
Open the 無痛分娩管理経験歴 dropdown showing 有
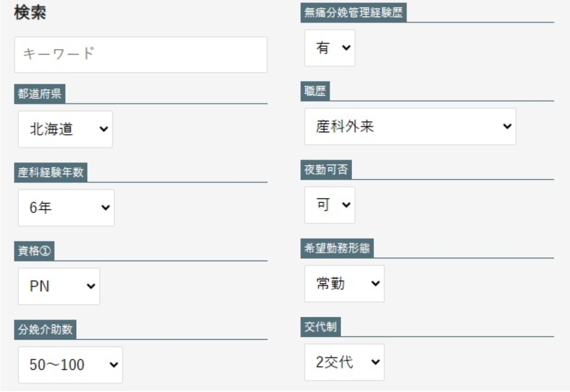click(x=330, y=49)
